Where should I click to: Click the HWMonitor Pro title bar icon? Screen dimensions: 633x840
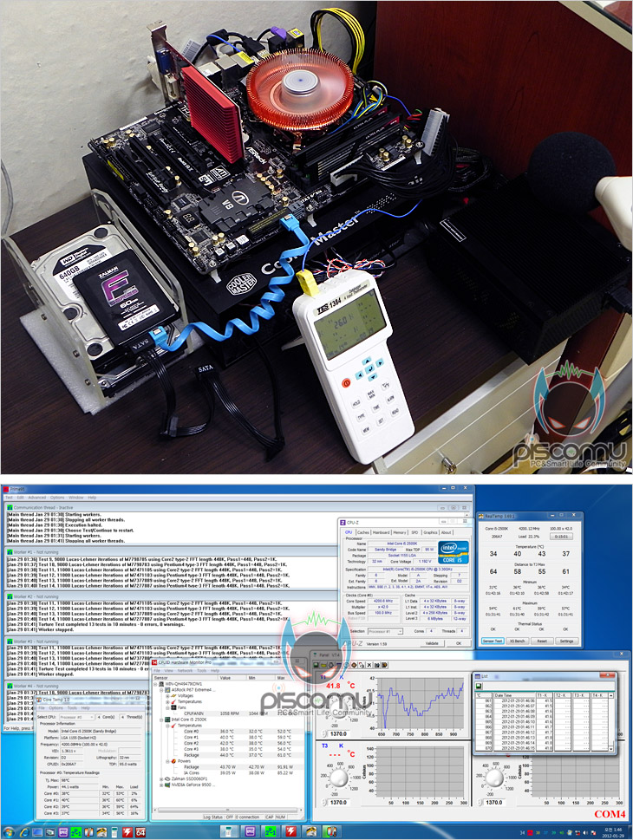coord(155,662)
